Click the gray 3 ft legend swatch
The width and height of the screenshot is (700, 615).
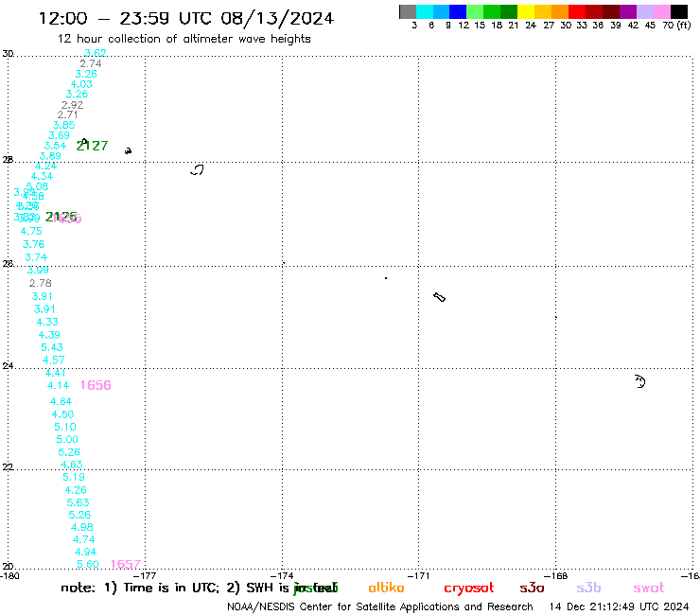point(408,11)
